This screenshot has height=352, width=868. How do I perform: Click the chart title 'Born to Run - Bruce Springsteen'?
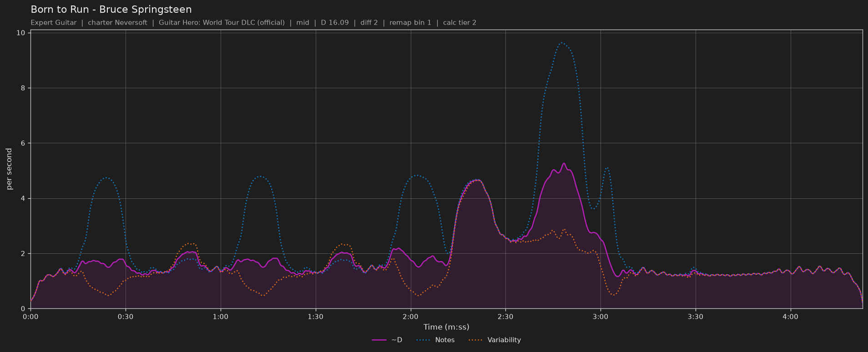tap(111, 10)
